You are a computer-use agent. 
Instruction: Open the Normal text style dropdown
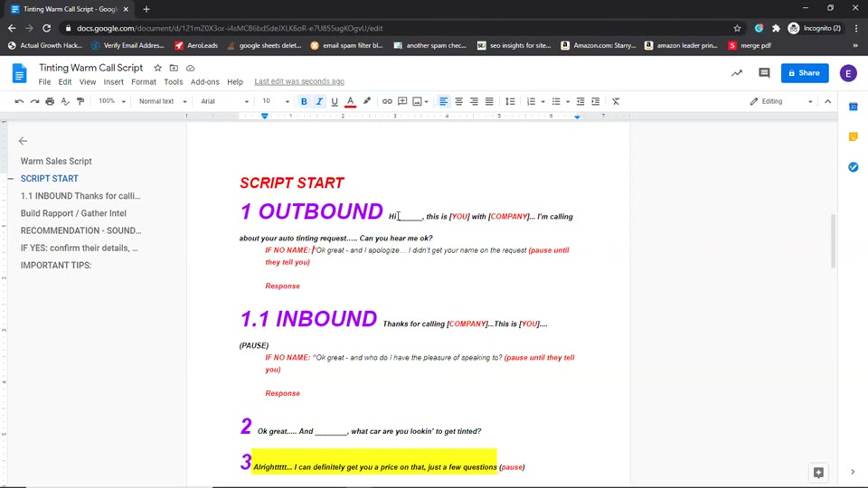[163, 101]
